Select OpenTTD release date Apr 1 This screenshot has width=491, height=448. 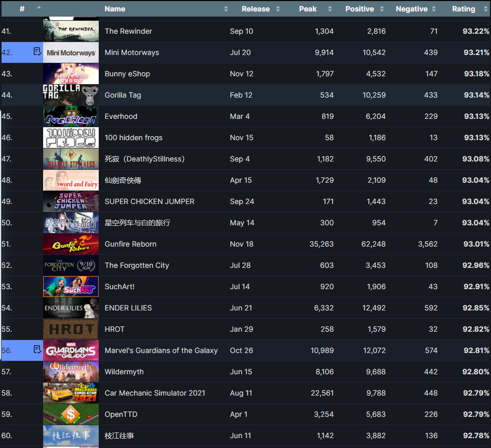tap(238, 414)
